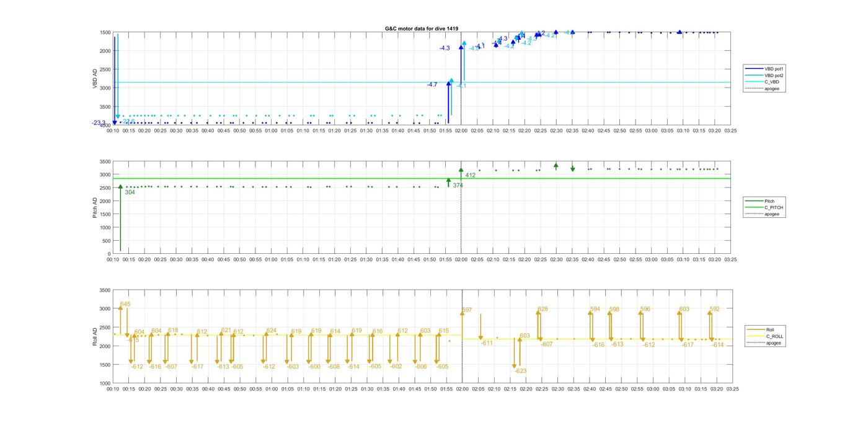Click the roll data label '624'

click(x=271, y=331)
